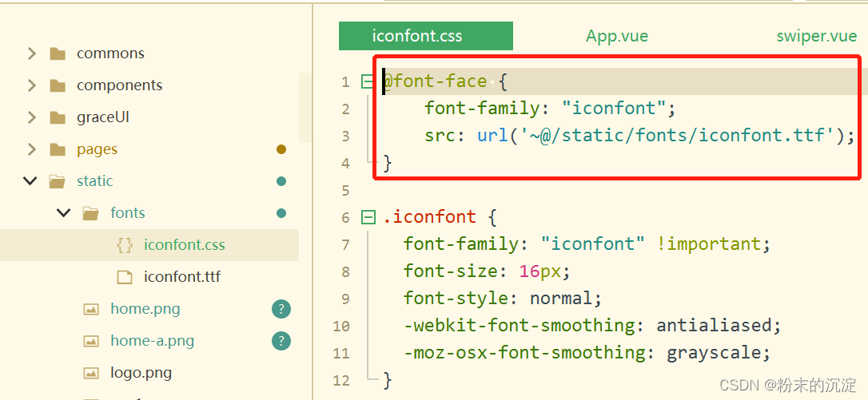Select the commons folder in the tree
This screenshot has width=868, height=400.
pos(111,53)
